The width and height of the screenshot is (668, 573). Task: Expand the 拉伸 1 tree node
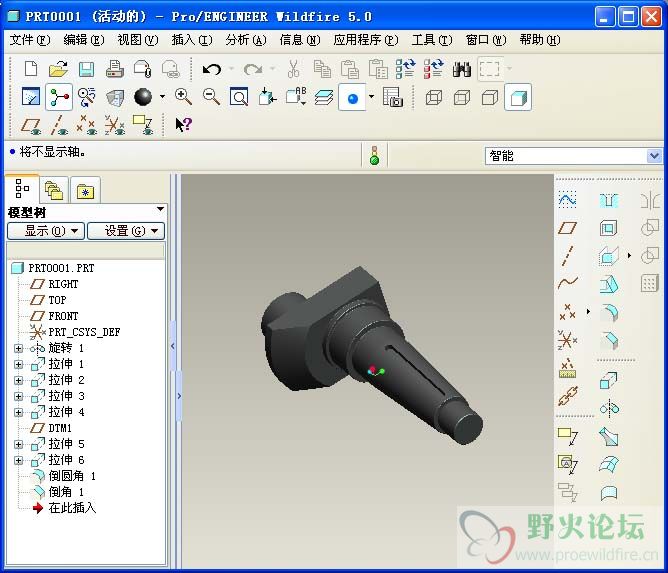tap(18, 365)
